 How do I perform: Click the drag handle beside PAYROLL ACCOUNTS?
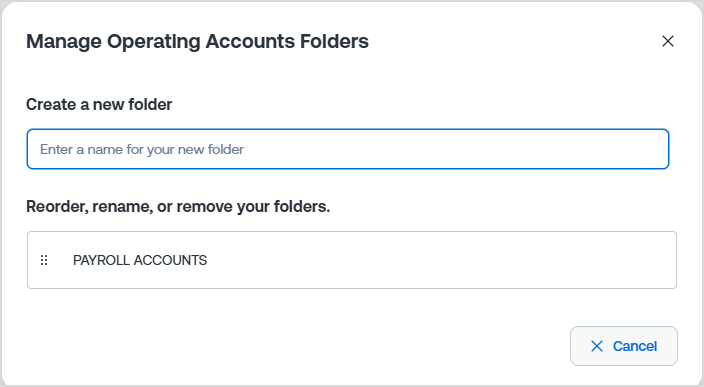tap(44, 260)
